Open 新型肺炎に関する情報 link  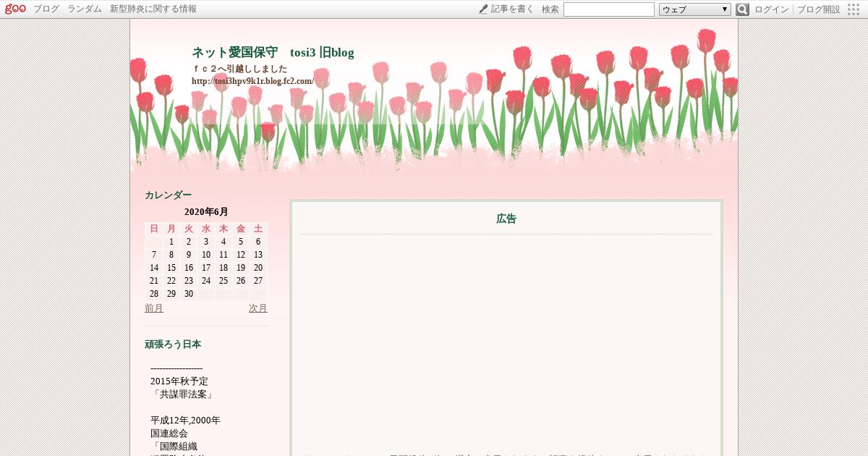click(x=153, y=9)
